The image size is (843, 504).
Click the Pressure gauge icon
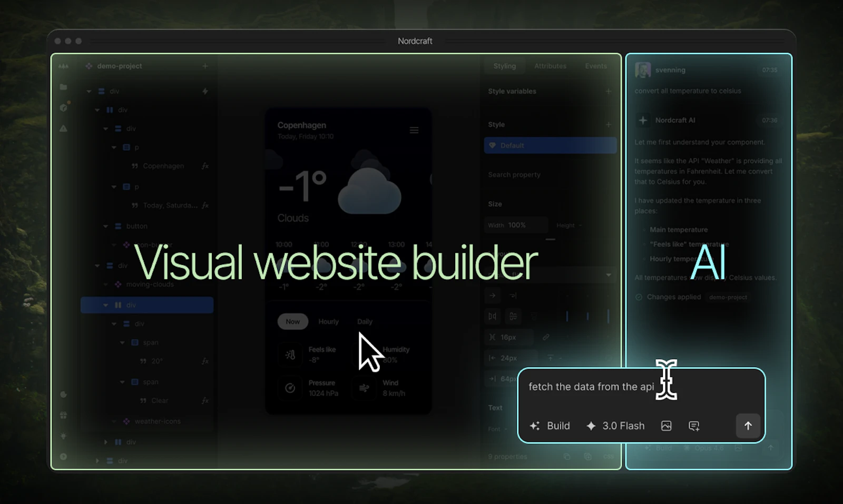tap(290, 388)
